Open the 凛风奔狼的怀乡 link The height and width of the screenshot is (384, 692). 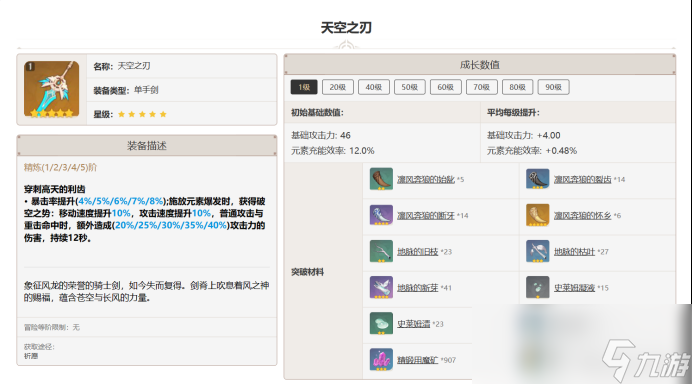pyautogui.click(x=583, y=215)
